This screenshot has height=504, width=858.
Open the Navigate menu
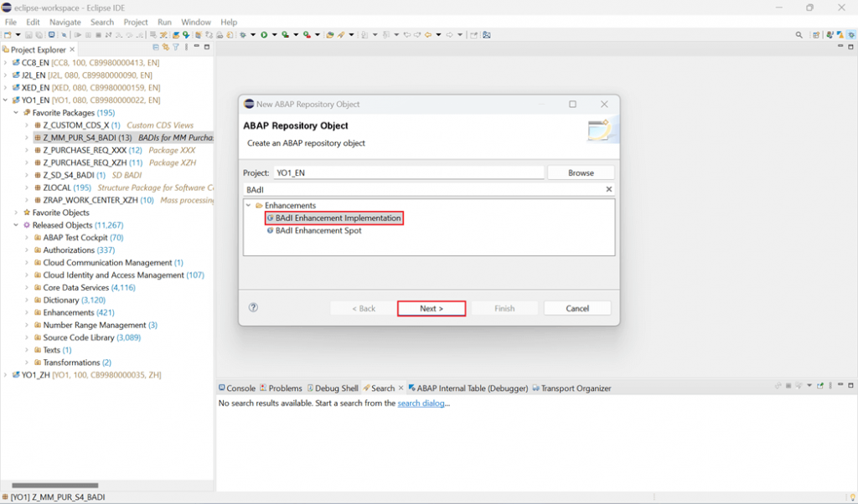(65, 23)
